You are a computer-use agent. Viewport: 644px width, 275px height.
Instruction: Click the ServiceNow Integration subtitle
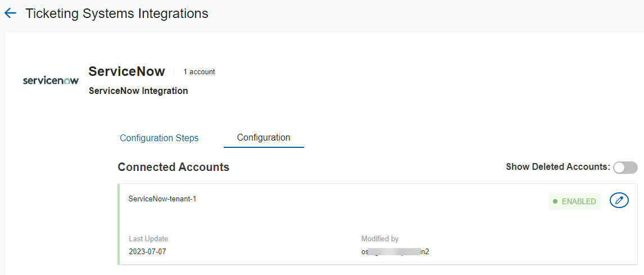138,91
